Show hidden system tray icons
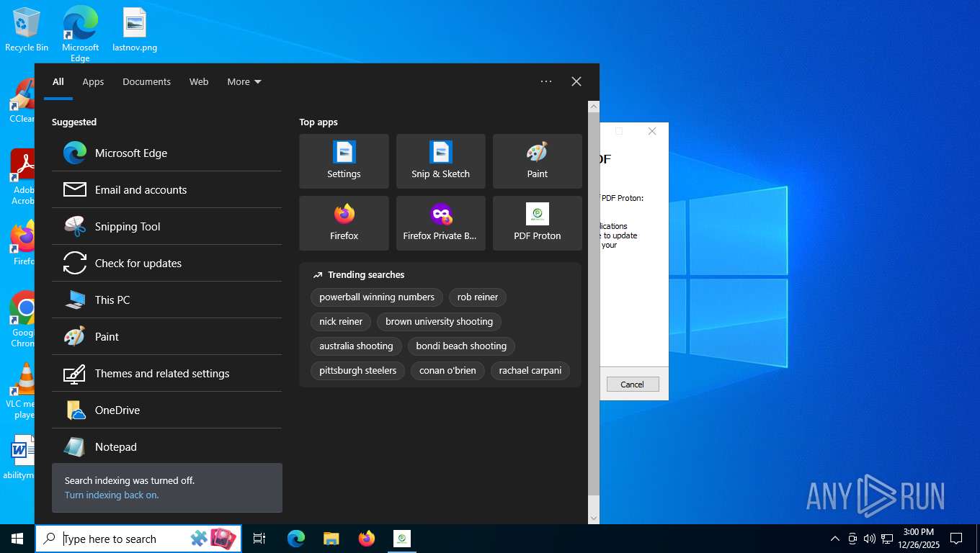The height and width of the screenshot is (553, 980). tap(835, 539)
